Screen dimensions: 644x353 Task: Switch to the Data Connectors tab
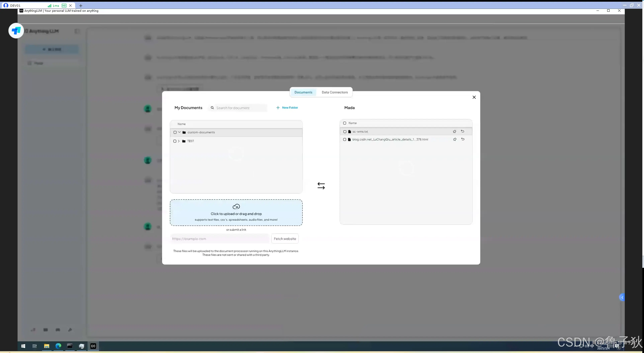(x=335, y=92)
